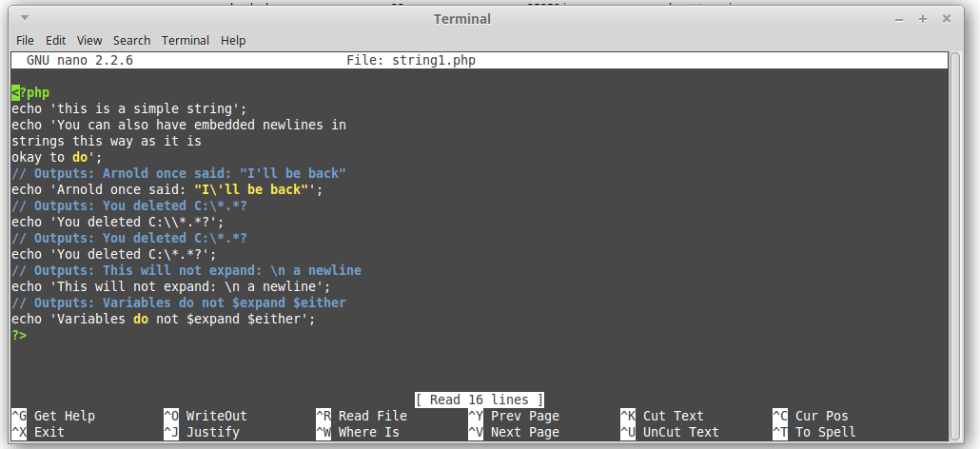Screen dimensions: 980x449
Task: Click the 'okay to do' line
Action: [57, 157]
